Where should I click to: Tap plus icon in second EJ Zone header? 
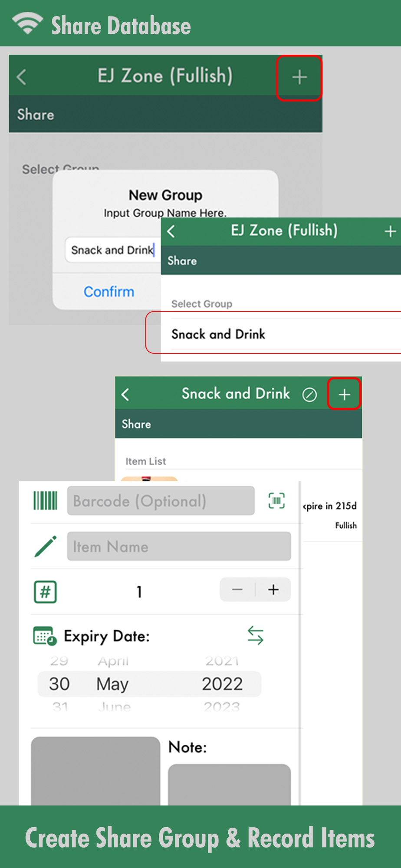(x=390, y=231)
